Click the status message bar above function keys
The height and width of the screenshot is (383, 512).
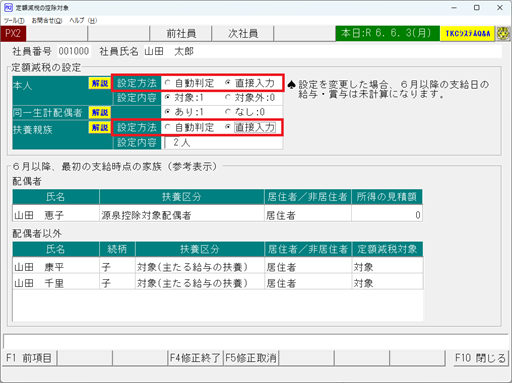tap(256, 341)
